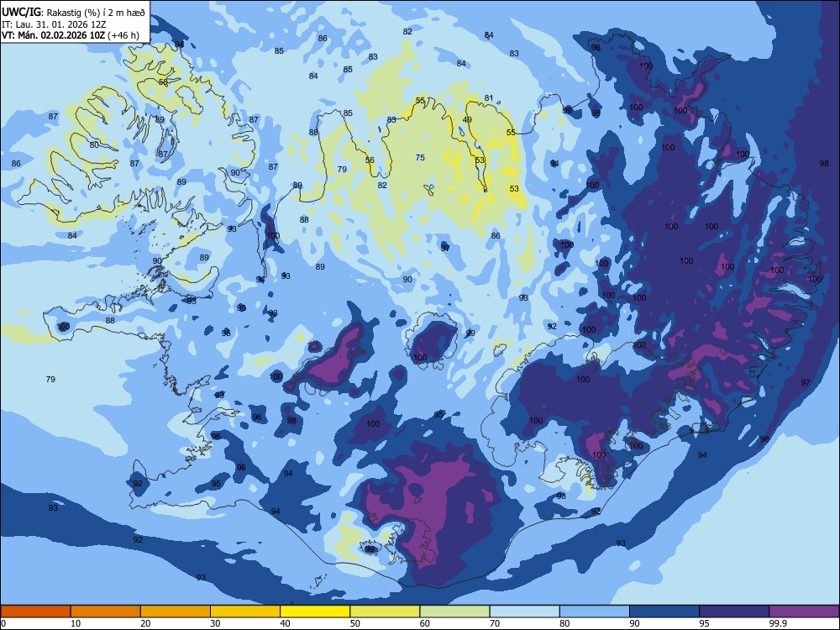Click the legend tick label 20
840x630 pixels.
coord(145,623)
